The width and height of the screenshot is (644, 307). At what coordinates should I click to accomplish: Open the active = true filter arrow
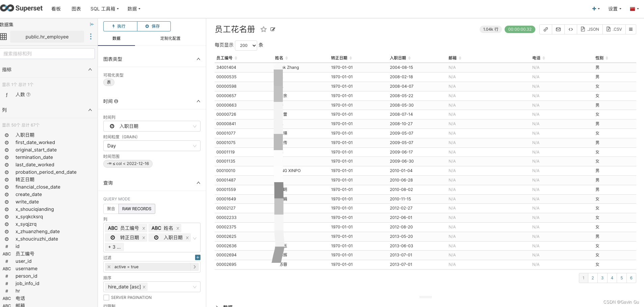pos(195,267)
